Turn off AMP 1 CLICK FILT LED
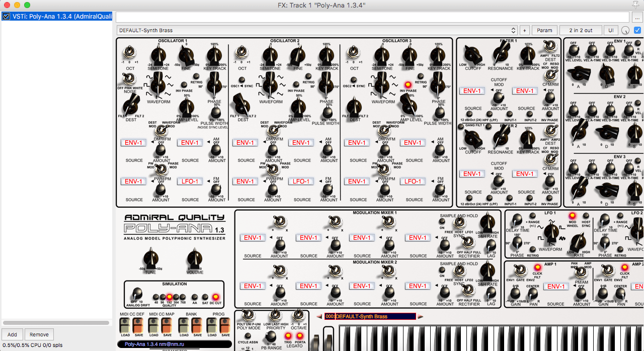The height and width of the screenshot is (351, 644). click(537, 268)
